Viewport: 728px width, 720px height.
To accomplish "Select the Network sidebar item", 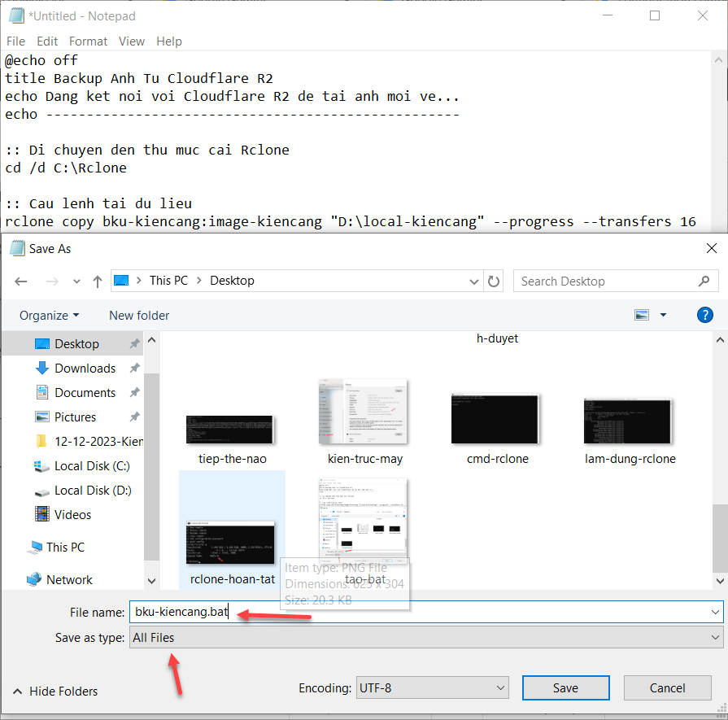I will click(69, 580).
